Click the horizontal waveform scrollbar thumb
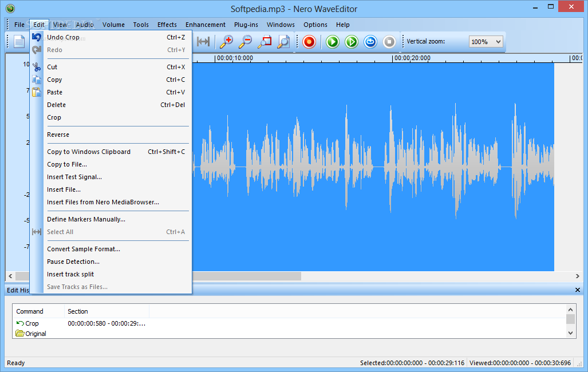This screenshot has height=372, width=588. 158,276
